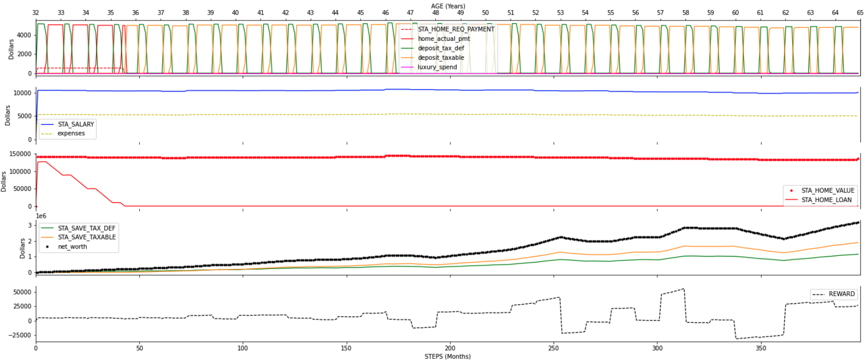Click the luxury_spend legend label
Viewport: 868px width, 364px height.
(437, 67)
